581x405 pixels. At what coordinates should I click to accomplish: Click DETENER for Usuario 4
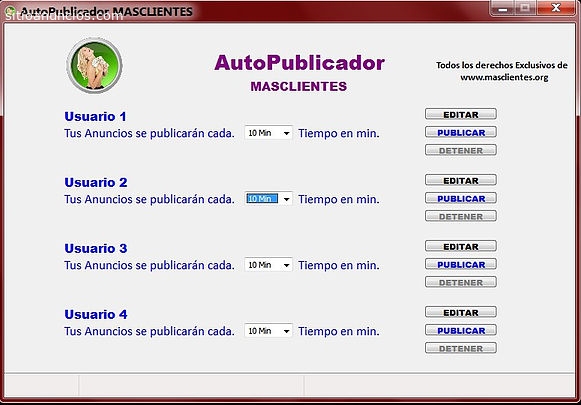click(x=461, y=348)
